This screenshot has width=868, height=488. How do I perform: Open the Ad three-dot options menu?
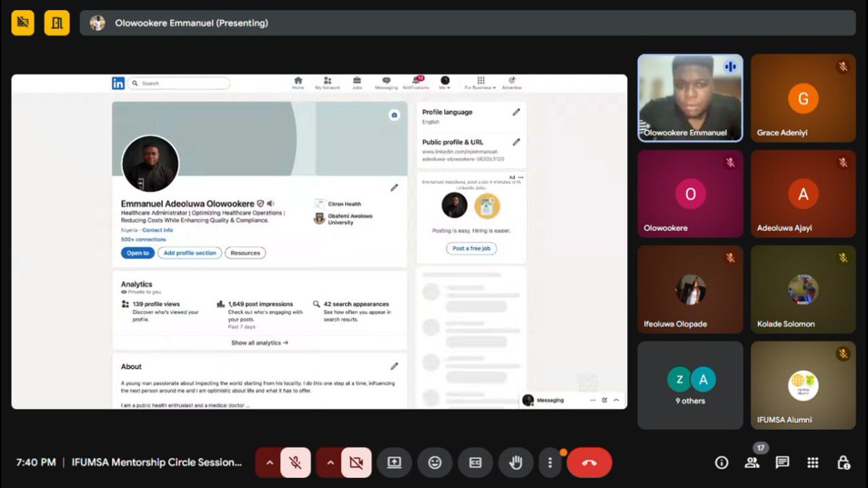(x=521, y=177)
